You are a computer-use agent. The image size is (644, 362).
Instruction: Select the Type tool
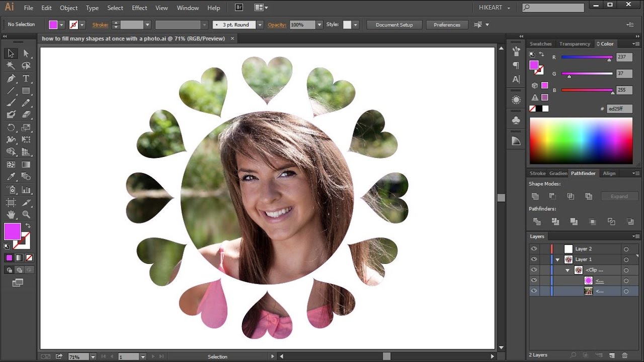(26, 78)
